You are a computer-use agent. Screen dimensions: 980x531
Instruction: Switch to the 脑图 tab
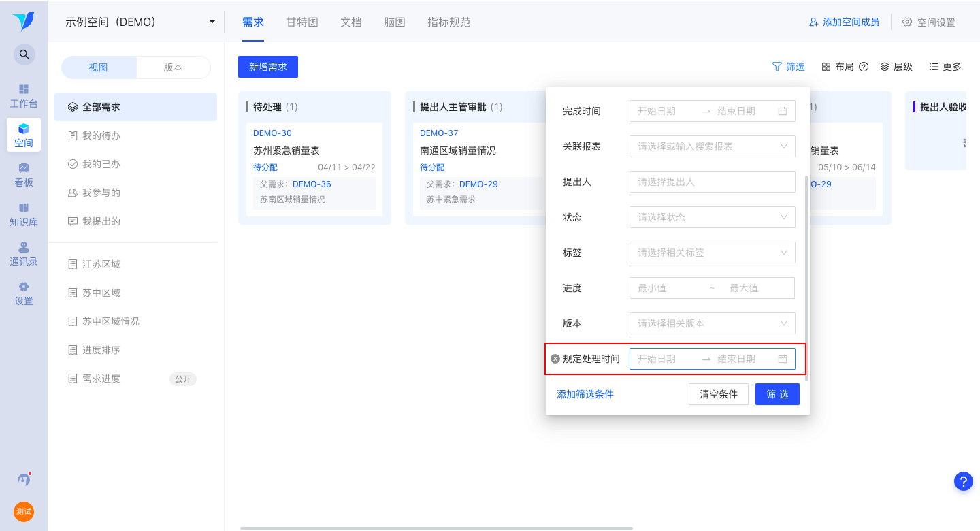(395, 22)
